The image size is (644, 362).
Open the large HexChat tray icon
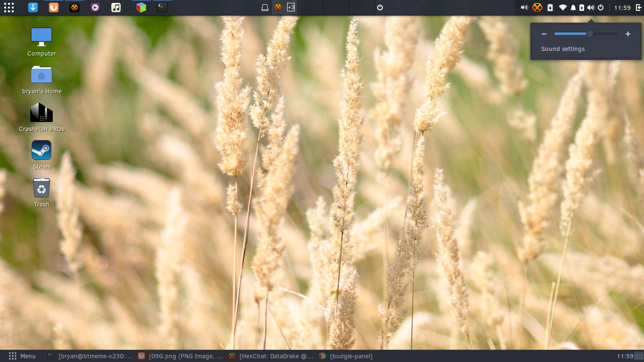coord(537,8)
